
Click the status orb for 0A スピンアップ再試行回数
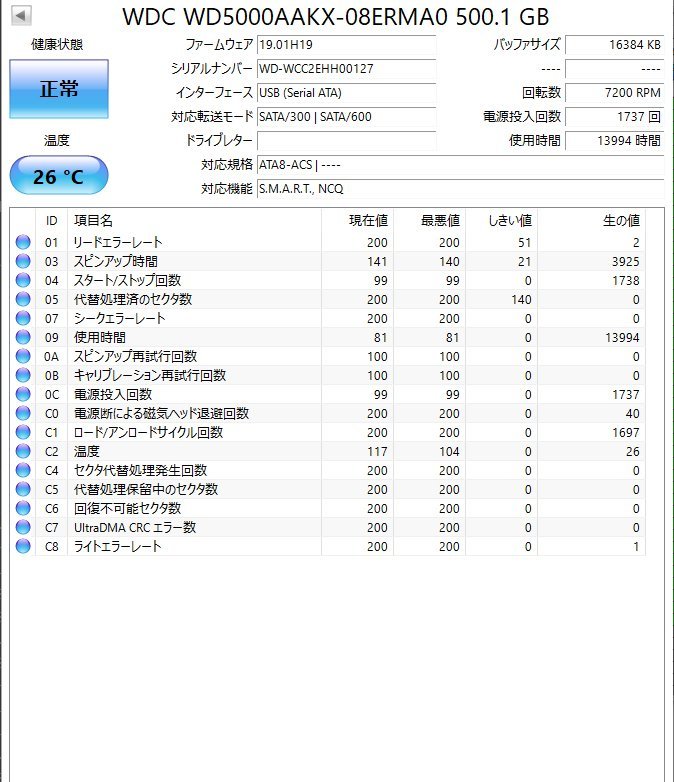pos(23,356)
